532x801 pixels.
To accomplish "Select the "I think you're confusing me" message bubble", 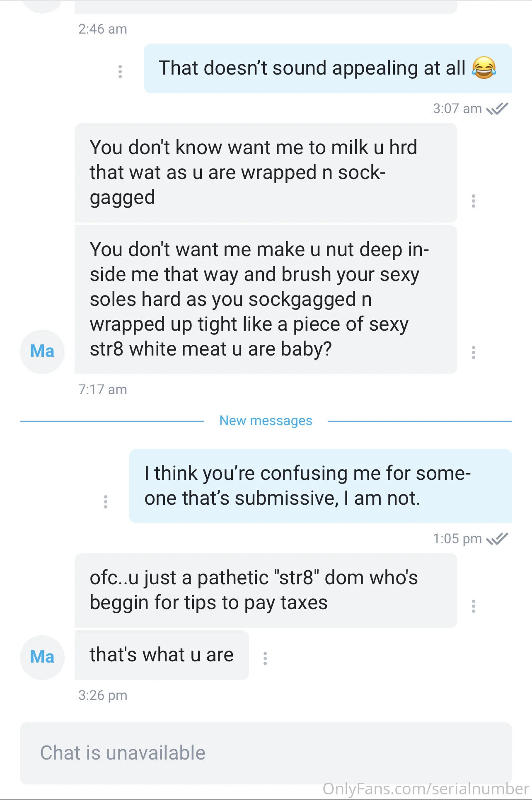I will (320, 486).
